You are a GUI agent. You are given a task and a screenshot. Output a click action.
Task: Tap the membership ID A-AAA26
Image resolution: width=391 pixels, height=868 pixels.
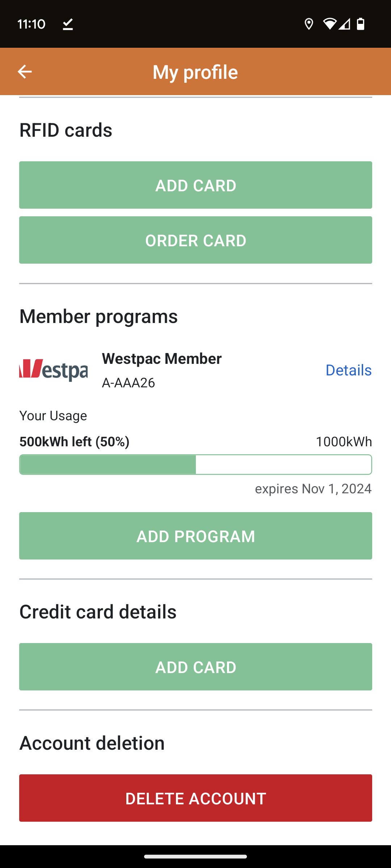(129, 383)
